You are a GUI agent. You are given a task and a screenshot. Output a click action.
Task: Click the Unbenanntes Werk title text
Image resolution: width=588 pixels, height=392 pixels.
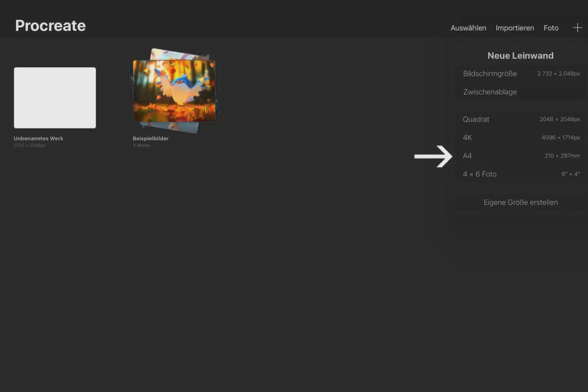click(38, 139)
